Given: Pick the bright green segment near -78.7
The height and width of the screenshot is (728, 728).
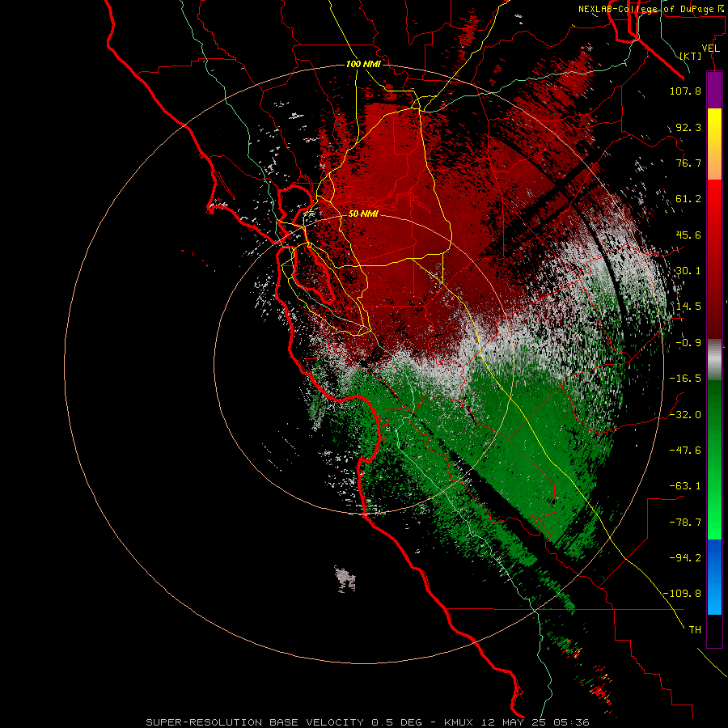Looking at the screenshot, I should 714,523.
